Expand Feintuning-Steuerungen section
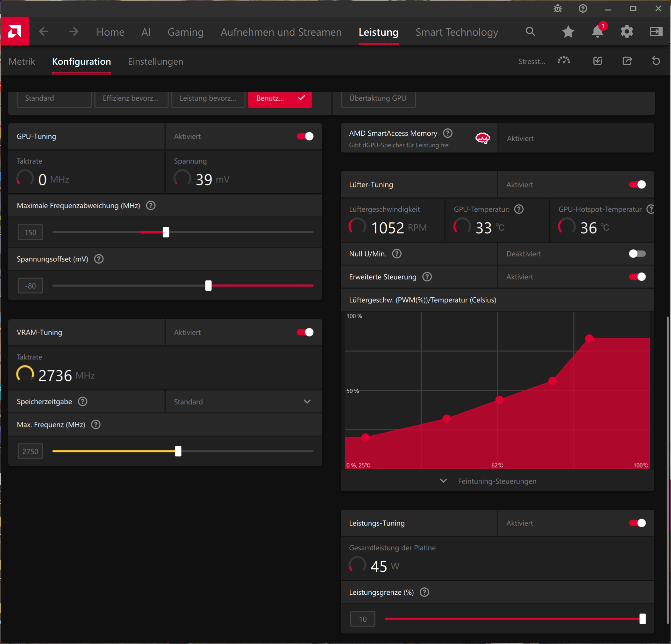Screen dimensions: 671x644 pyautogui.click(x=497, y=481)
